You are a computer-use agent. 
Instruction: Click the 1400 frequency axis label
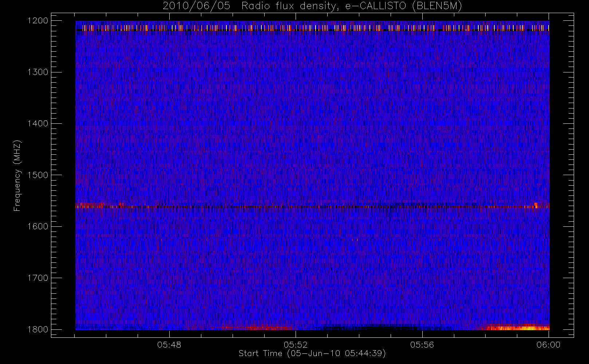(x=38, y=123)
